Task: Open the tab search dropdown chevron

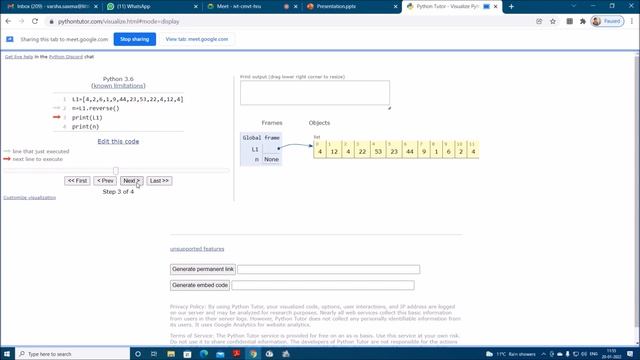Action: [x=573, y=6]
